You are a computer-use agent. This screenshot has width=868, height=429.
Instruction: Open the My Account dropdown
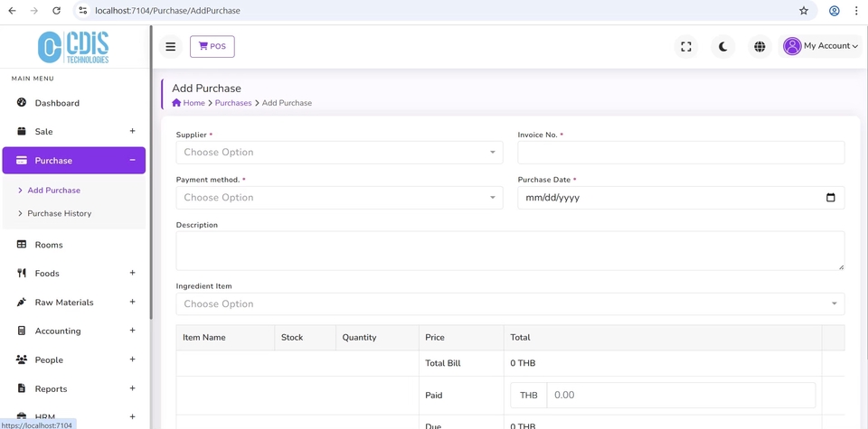pos(821,46)
